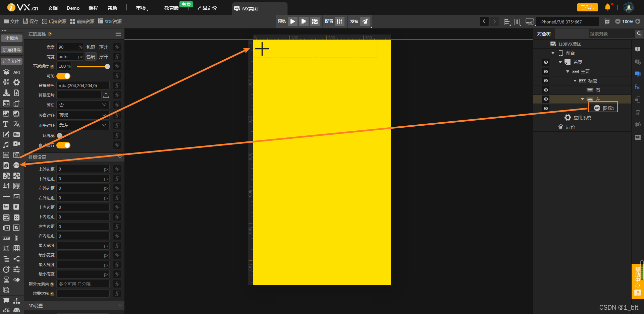Image resolution: width=644 pixels, height=314 pixels.
Task: Click the 保存 save button
Action: tap(31, 21)
